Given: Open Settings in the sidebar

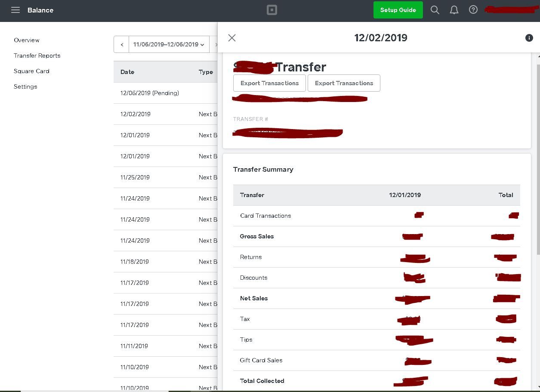Looking at the screenshot, I should [25, 86].
